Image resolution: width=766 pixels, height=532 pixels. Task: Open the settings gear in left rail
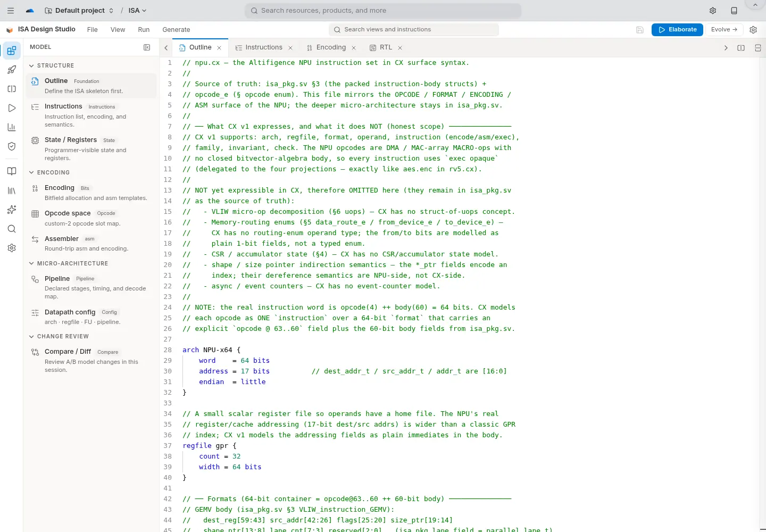tap(12, 248)
